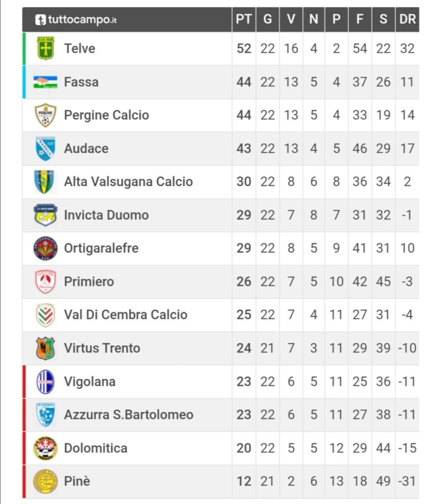
Task: Open the tuttocampo.it logo in header
Action: point(76,20)
